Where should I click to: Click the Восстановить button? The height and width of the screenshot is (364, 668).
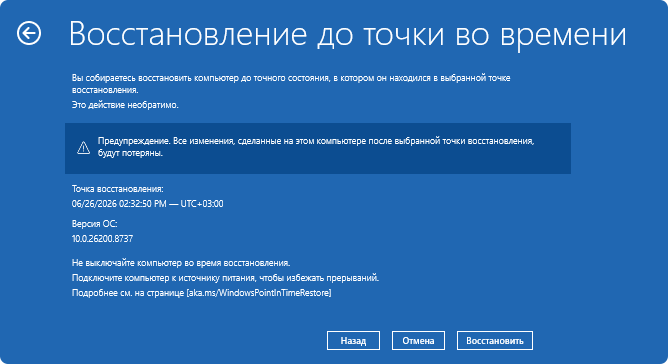click(x=495, y=341)
